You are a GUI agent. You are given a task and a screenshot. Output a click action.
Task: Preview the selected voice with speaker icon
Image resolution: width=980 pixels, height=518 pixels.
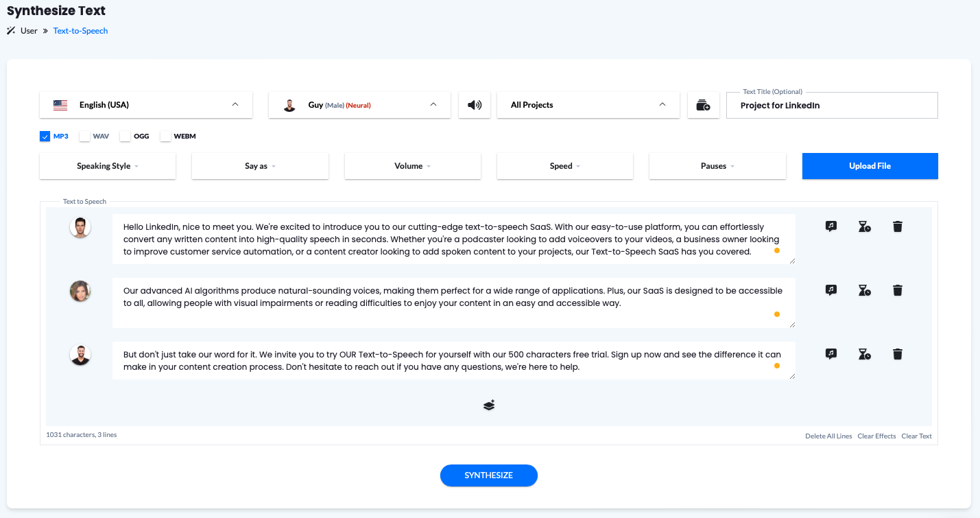[474, 104]
